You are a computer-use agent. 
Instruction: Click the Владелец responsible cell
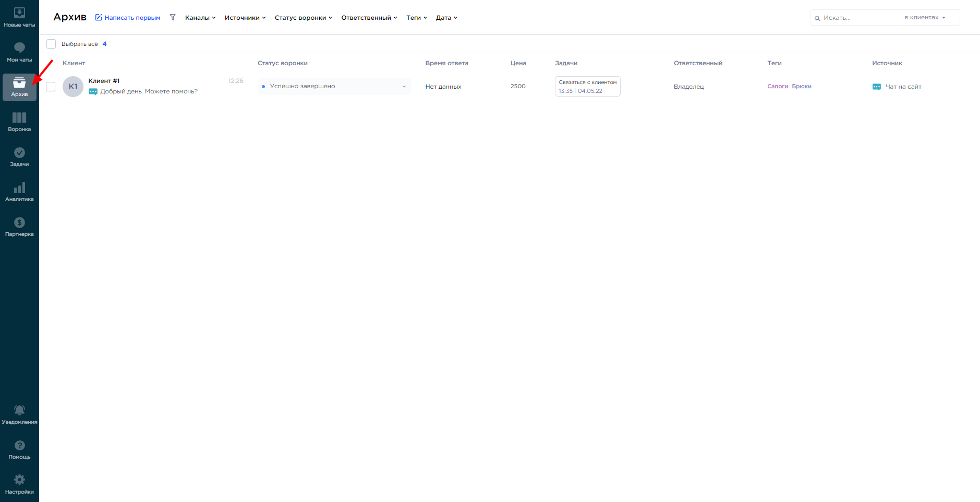point(689,87)
